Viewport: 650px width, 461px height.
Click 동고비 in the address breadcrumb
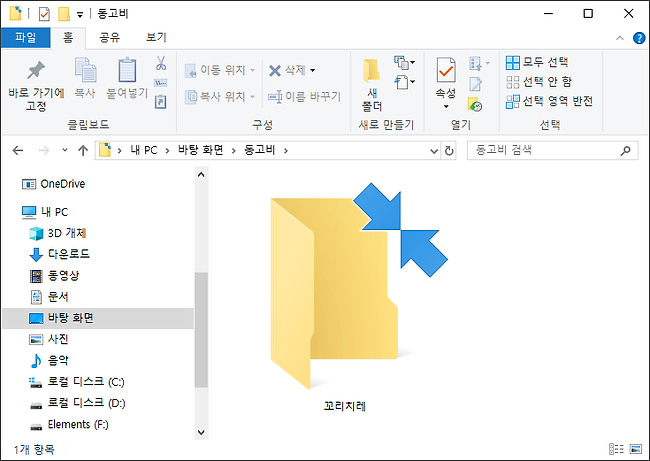(x=260, y=150)
